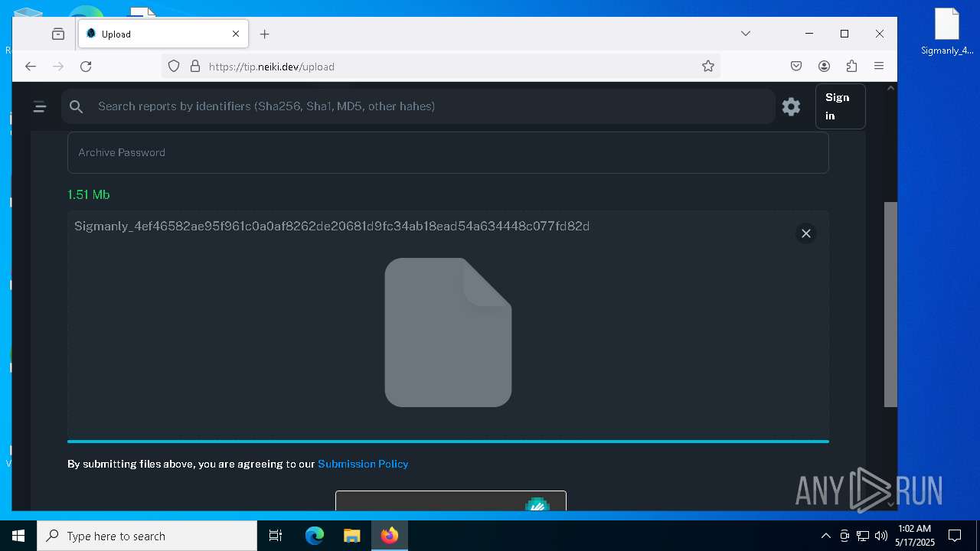Switch to Firefox in the taskbar
The image size is (980, 551).
tap(390, 536)
